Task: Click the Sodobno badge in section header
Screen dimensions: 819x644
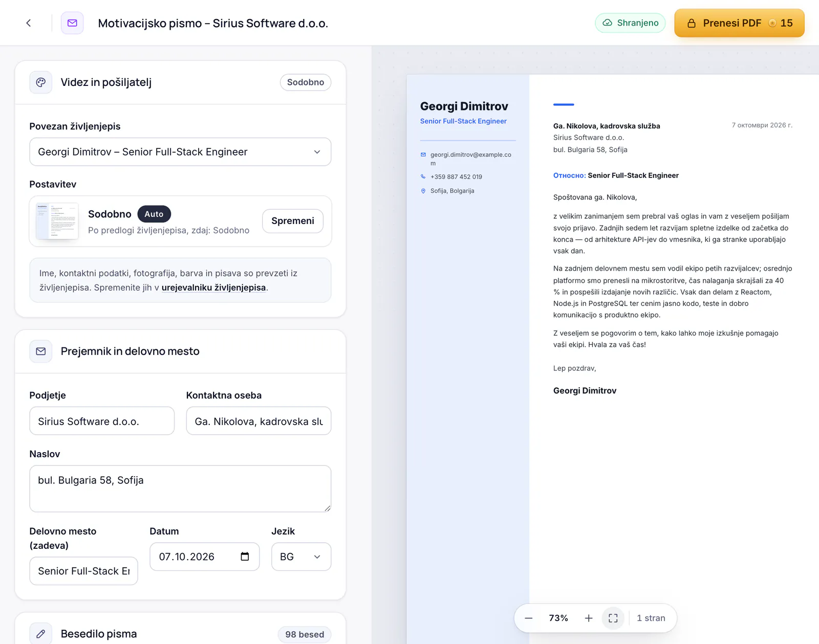Action: tap(306, 82)
